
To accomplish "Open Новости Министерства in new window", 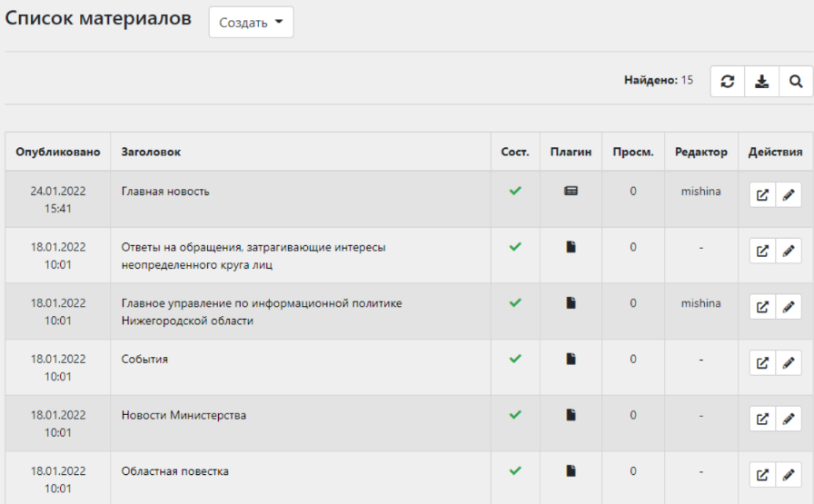I will click(762, 420).
